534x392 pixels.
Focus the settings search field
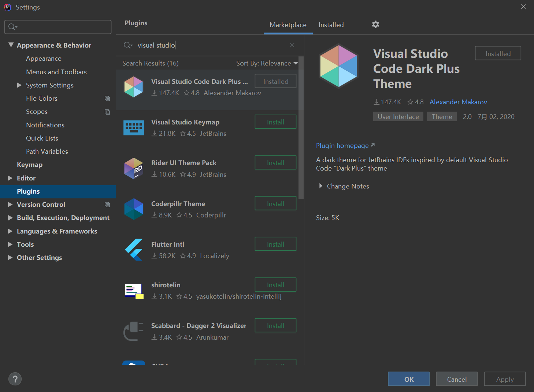[x=58, y=27]
